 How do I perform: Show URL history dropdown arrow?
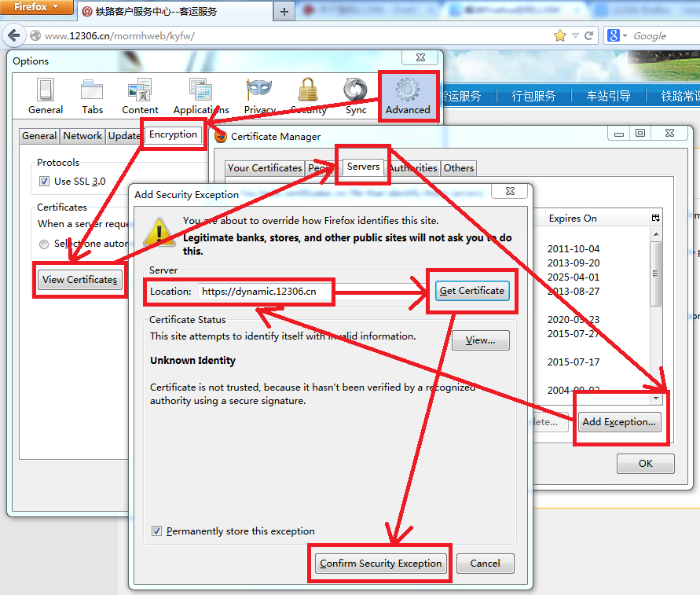tap(575, 35)
